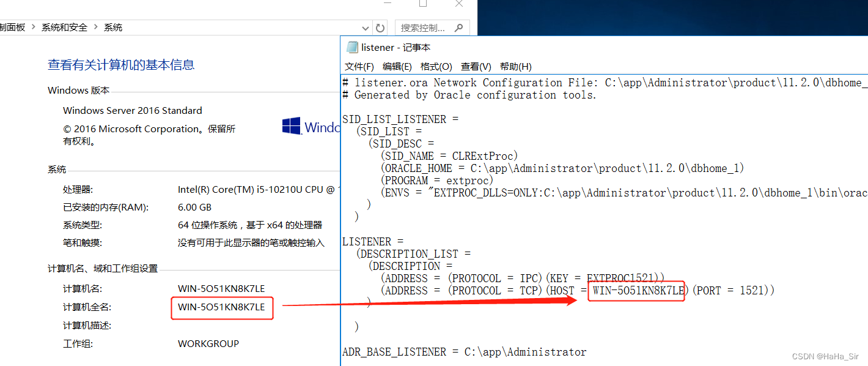Click the ENVS = EXTPROC_DLLS line

(x=623, y=193)
